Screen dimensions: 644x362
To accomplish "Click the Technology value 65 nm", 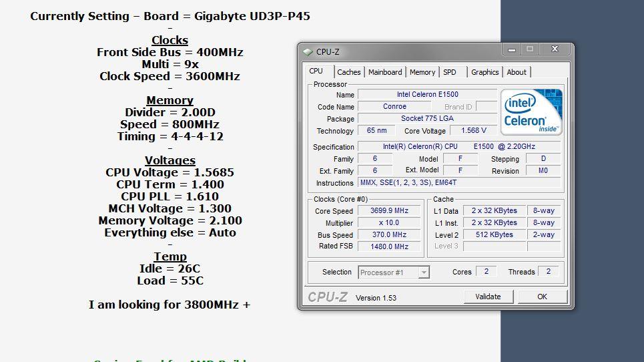I will pos(376,131).
